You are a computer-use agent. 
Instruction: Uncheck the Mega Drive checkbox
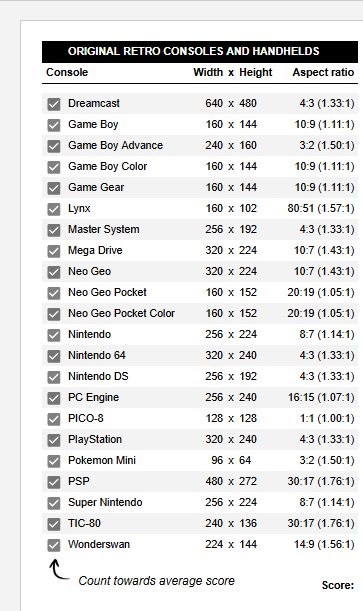coord(54,251)
